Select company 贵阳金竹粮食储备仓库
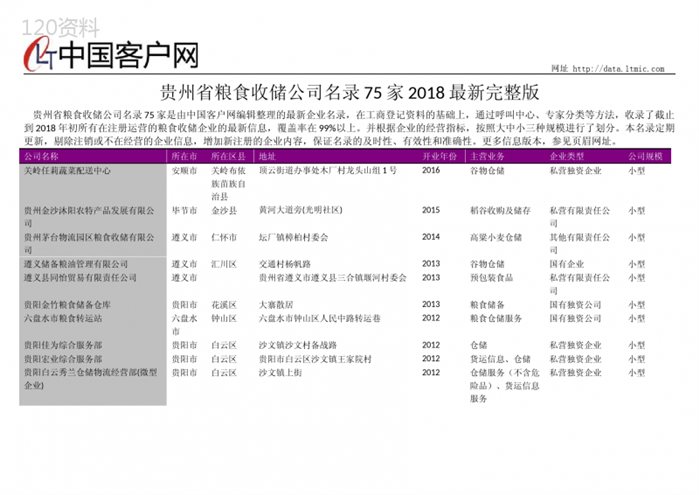This screenshot has width=699, height=495. pyautogui.click(x=67, y=305)
